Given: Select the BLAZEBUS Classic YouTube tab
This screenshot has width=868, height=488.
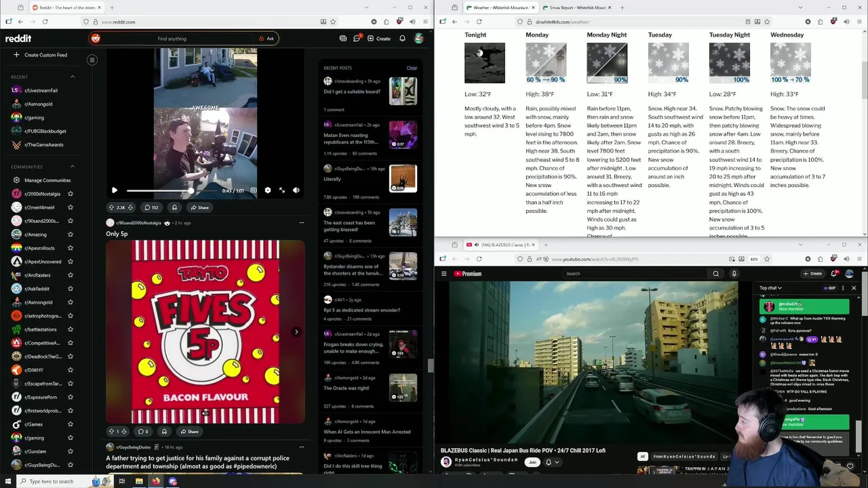Looking at the screenshot, I should [500, 245].
